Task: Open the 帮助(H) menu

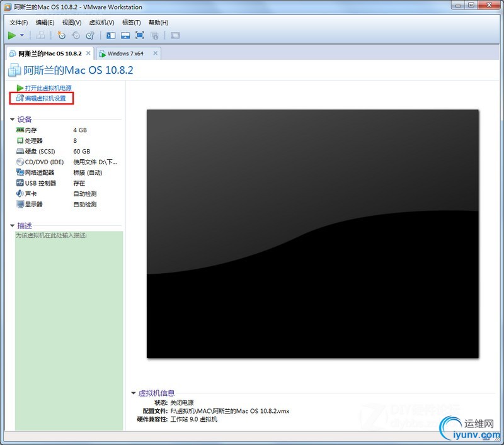Action: click(x=159, y=23)
